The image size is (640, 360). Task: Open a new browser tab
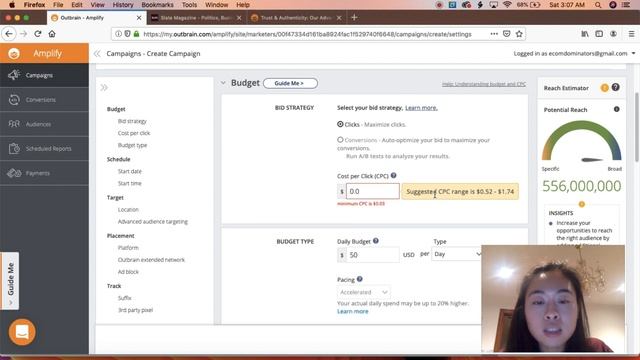354,18
